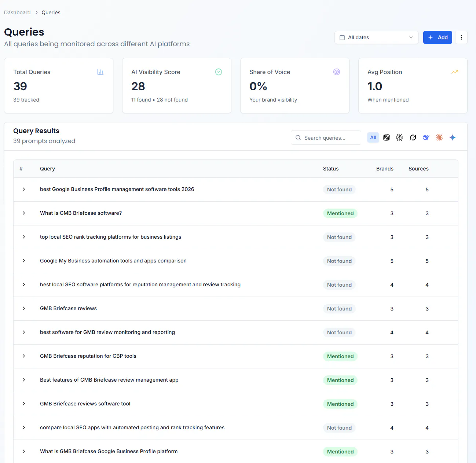Click the Sources column header
The image size is (476, 463).
(x=418, y=169)
